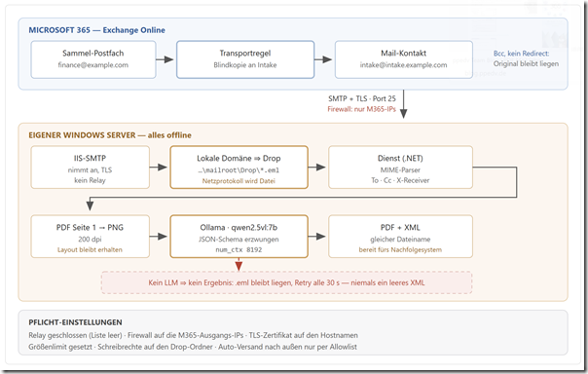
Task: Click the 'JSON-Schema erzwungen' text
Action: pos(239,239)
